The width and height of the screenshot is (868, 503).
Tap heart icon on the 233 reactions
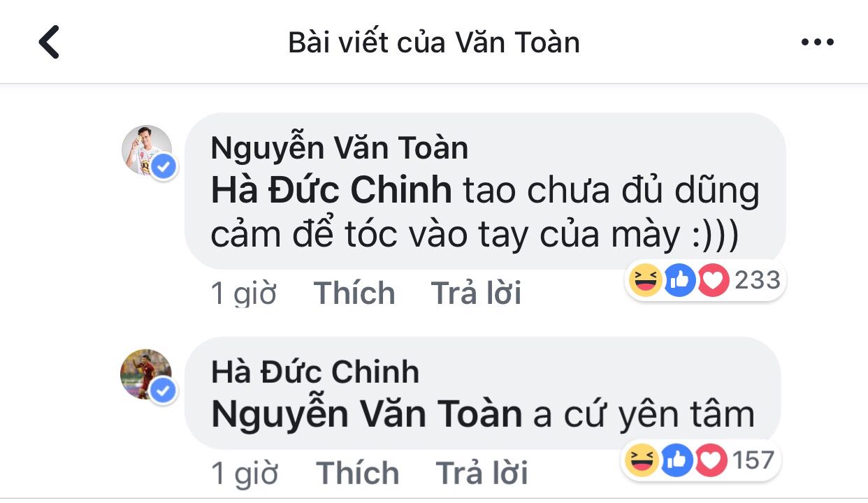click(713, 281)
